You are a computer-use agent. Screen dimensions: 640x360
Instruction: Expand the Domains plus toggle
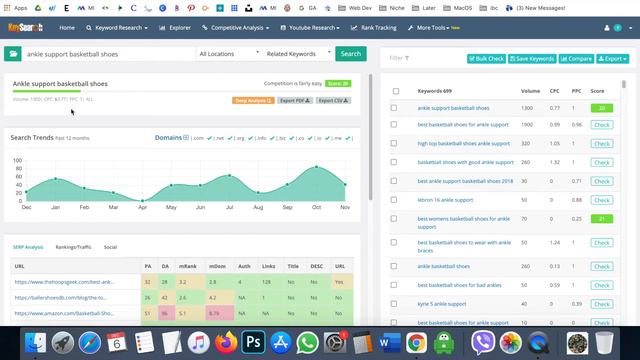tap(186, 138)
